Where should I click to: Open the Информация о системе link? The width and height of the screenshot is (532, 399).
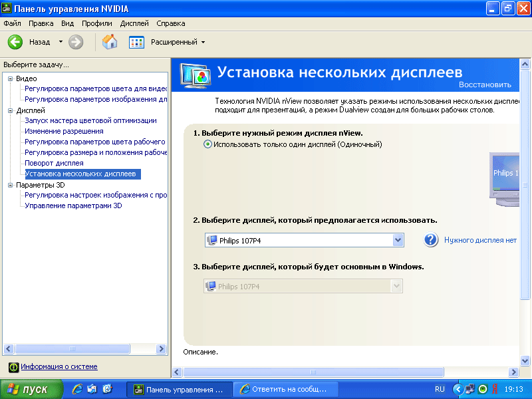(59, 366)
